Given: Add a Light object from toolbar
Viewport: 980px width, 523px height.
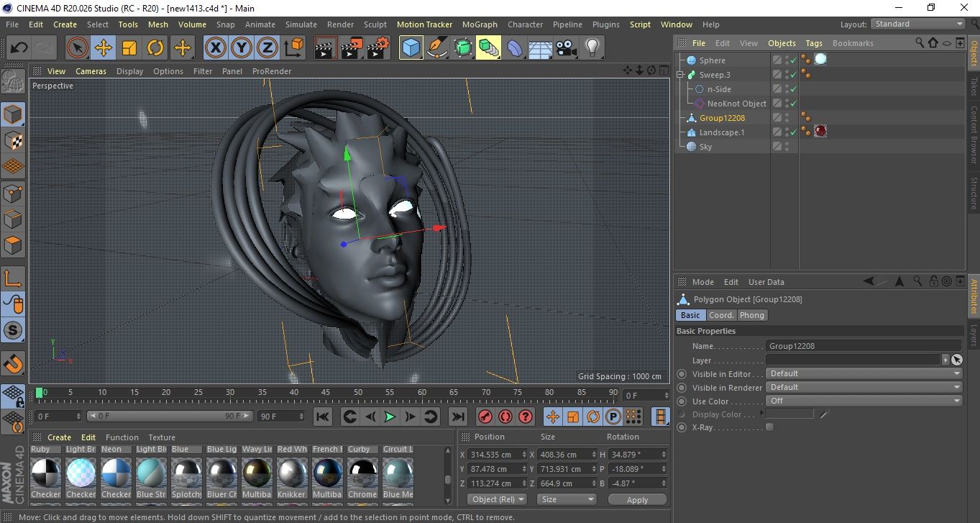Looking at the screenshot, I should coord(592,48).
